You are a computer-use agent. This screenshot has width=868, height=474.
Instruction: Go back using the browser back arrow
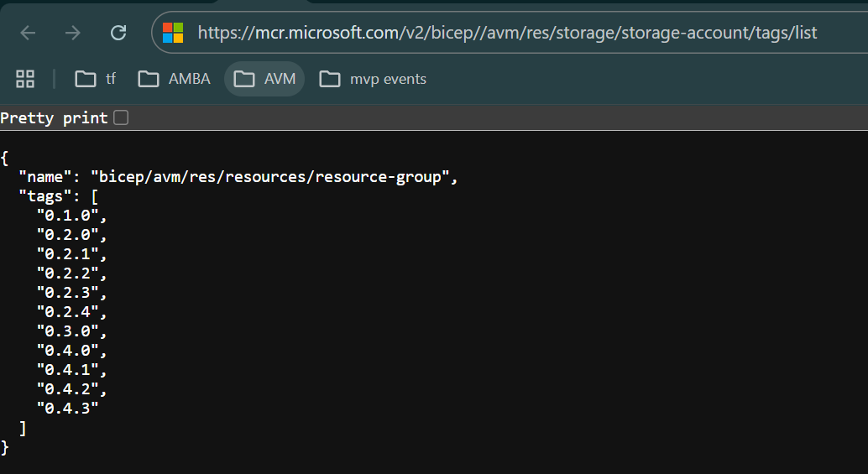[x=28, y=34]
